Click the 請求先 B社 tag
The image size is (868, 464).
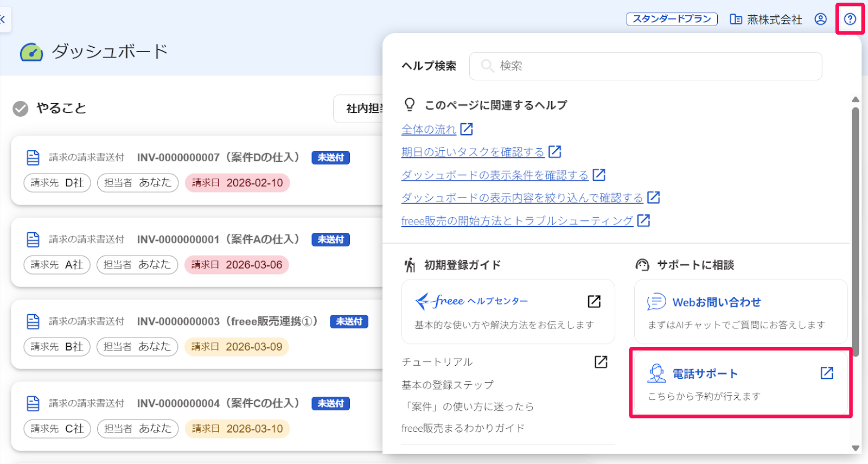coord(57,347)
